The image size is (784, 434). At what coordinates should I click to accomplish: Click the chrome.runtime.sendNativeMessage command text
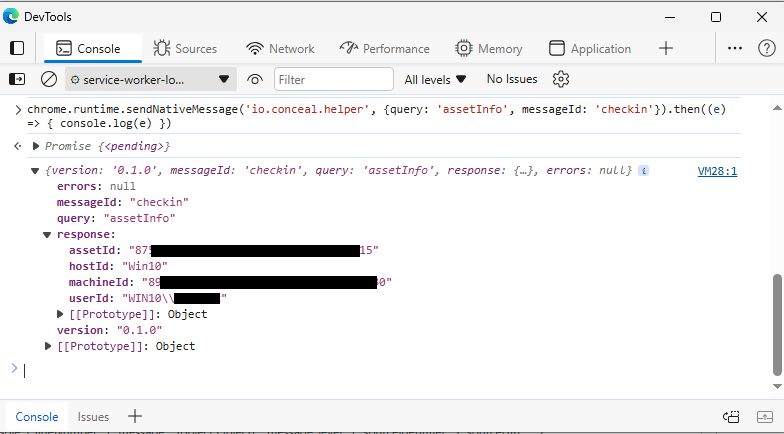376,116
